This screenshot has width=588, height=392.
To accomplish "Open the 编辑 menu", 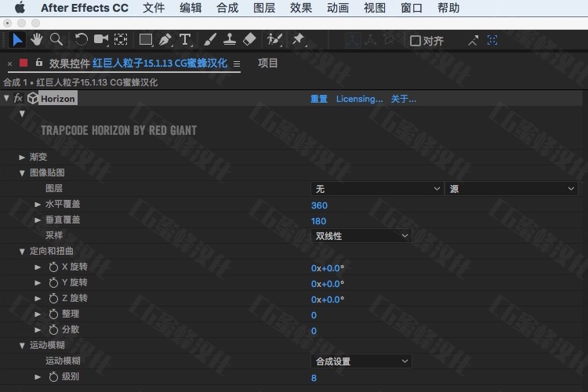I will pos(191,8).
